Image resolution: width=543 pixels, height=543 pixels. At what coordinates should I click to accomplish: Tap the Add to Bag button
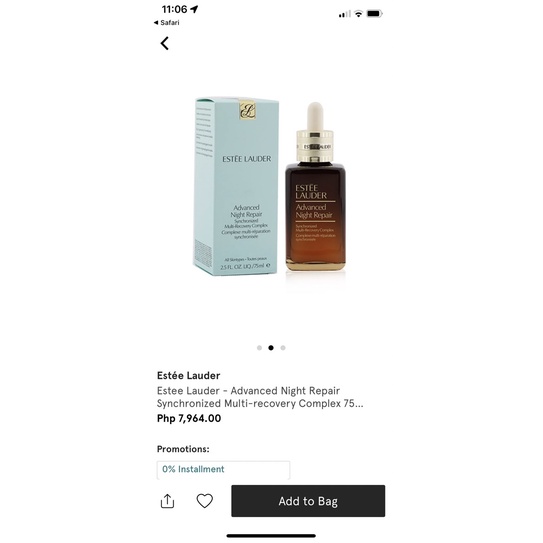[308, 501]
